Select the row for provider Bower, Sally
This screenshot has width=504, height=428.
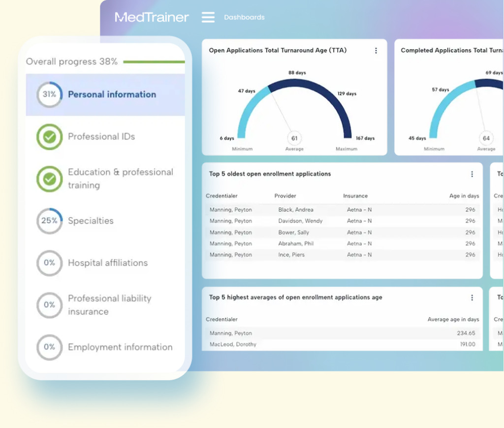point(343,232)
